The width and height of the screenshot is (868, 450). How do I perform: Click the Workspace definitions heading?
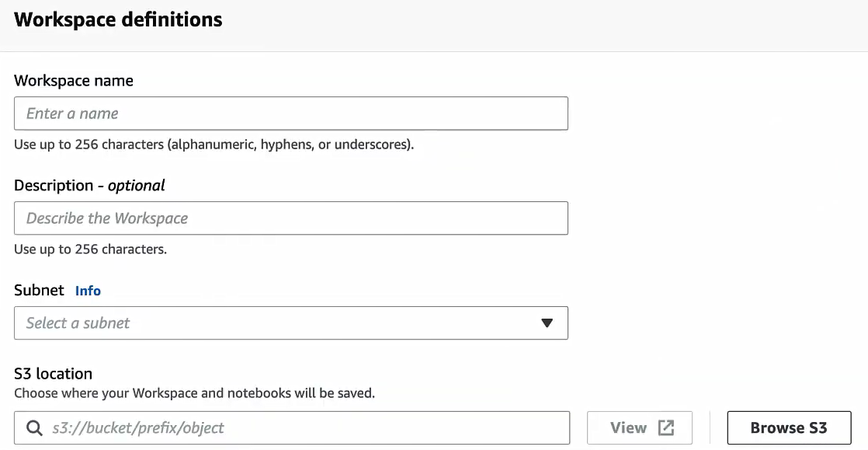118,19
